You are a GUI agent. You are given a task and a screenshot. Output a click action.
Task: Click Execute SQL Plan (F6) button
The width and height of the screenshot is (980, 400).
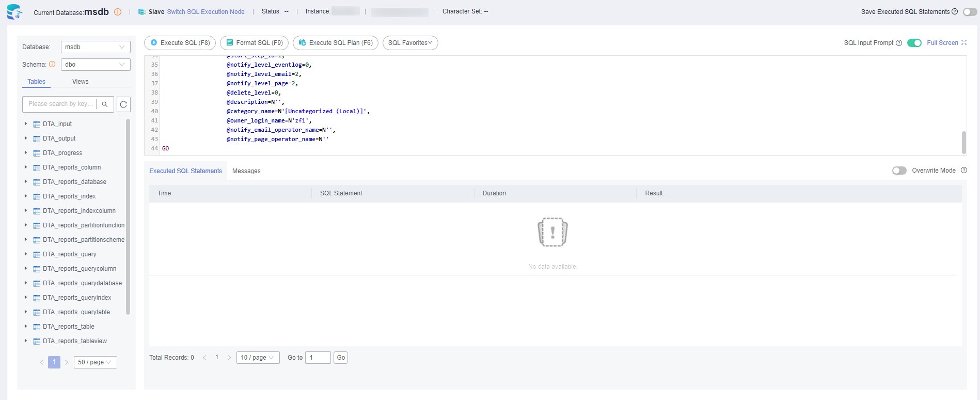(x=336, y=43)
